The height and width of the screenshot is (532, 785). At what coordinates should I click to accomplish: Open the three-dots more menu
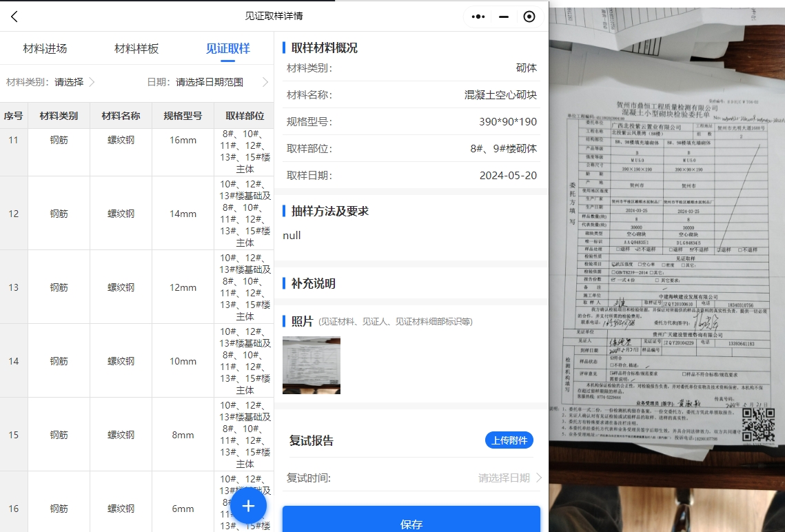tap(478, 17)
